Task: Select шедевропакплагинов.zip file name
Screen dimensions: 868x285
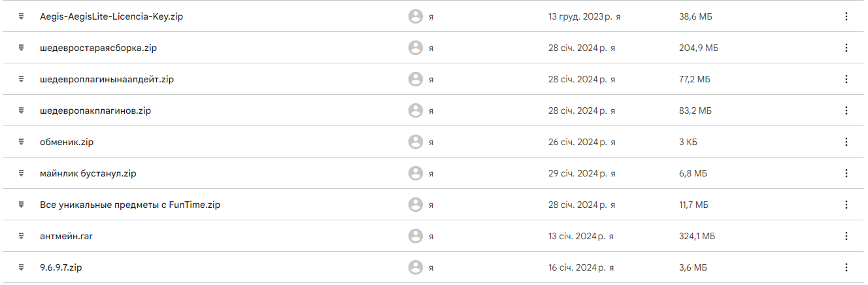Action: (x=95, y=110)
